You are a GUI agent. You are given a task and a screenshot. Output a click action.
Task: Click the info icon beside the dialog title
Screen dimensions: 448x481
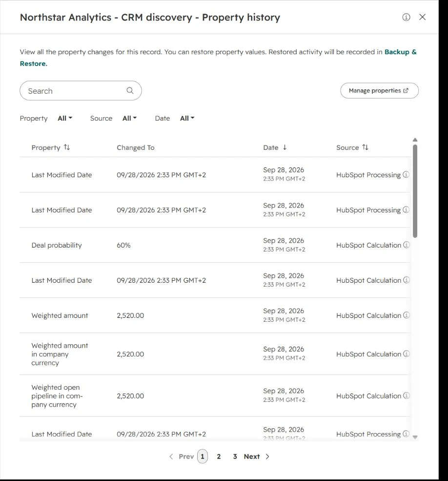(x=406, y=17)
